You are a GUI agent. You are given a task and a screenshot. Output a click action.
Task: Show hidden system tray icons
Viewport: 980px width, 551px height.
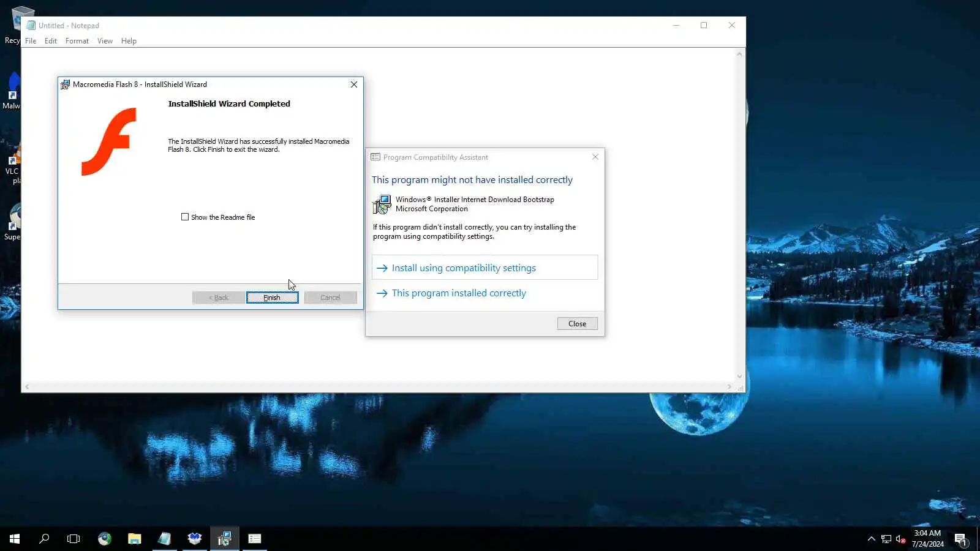871,539
